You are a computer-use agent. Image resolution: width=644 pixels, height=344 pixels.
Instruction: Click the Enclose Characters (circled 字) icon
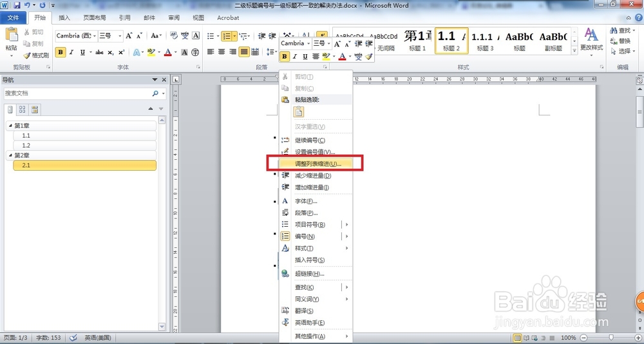point(195,52)
